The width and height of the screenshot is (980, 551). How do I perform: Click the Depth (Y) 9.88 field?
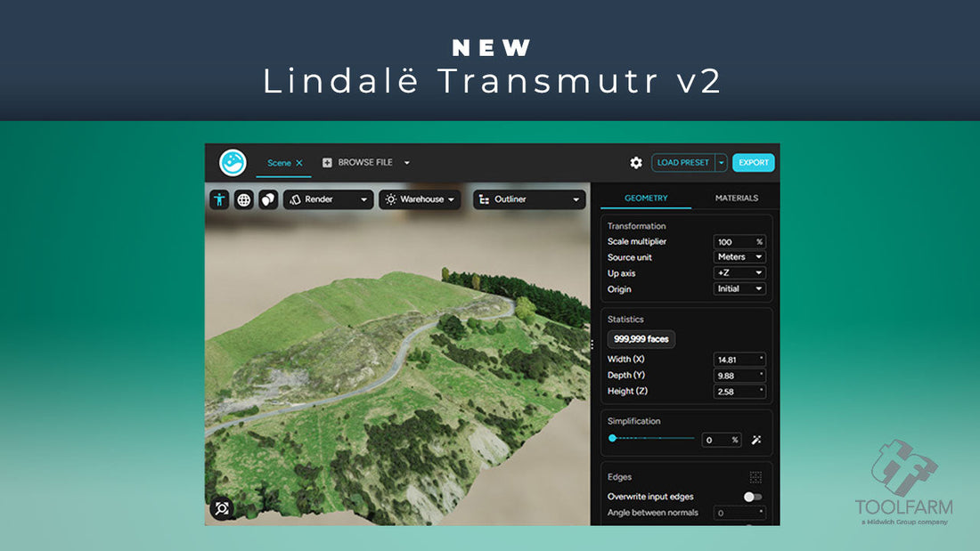pyautogui.click(x=739, y=376)
